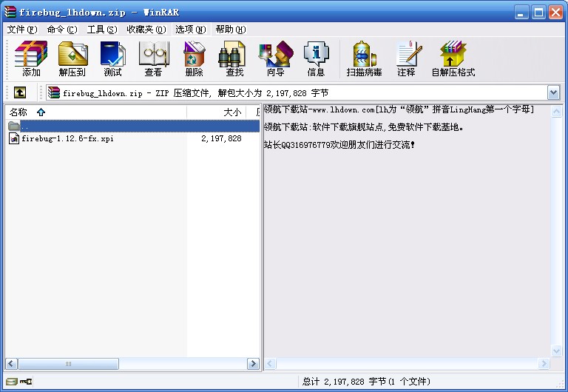The image size is (568, 392).
Task: Click the file list horizontal scrollbar thumb
Action: click(x=69, y=363)
